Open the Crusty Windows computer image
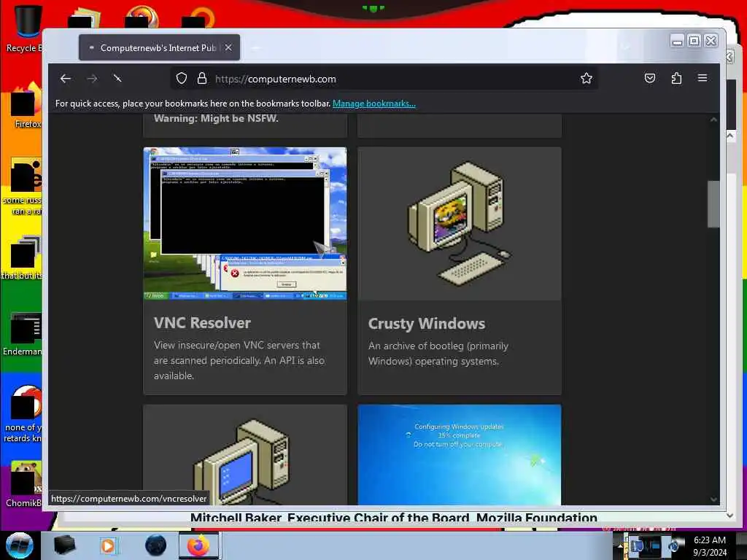 460,223
